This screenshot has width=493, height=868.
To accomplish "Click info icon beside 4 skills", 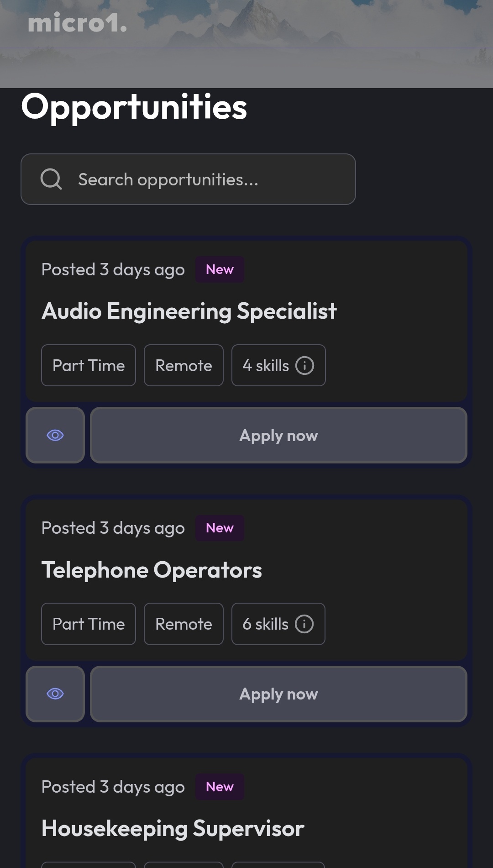I will [x=304, y=365].
